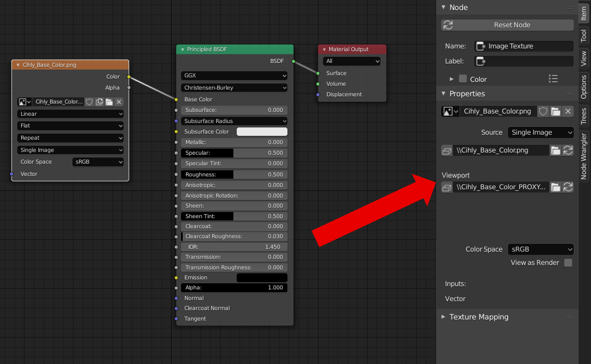Switch to the Node Wrangler sidebar tab

[x=584, y=156]
